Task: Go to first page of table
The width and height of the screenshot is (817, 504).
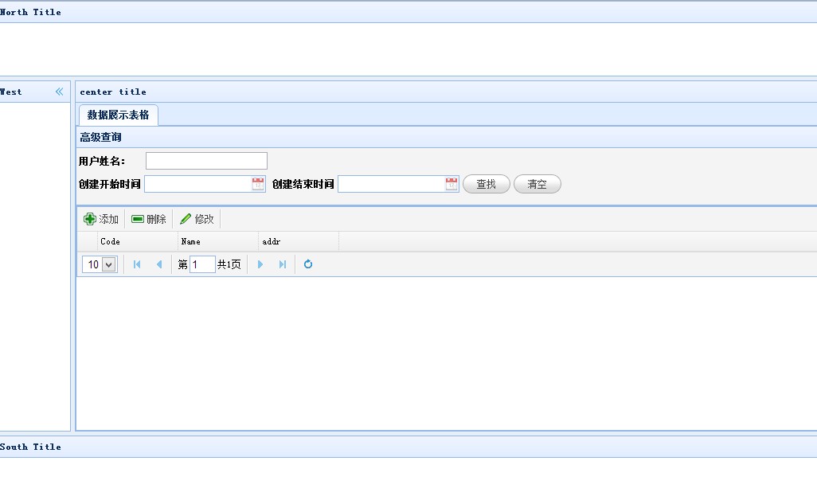Action: tap(137, 264)
